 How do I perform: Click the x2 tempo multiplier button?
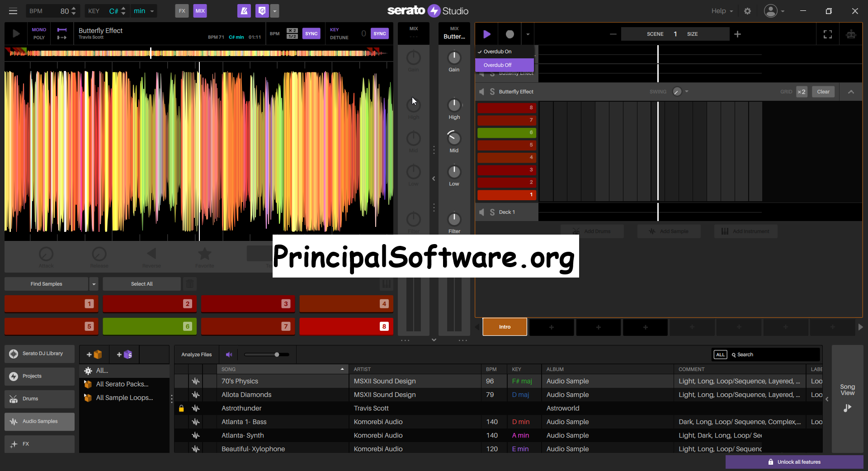click(x=292, y=31)
